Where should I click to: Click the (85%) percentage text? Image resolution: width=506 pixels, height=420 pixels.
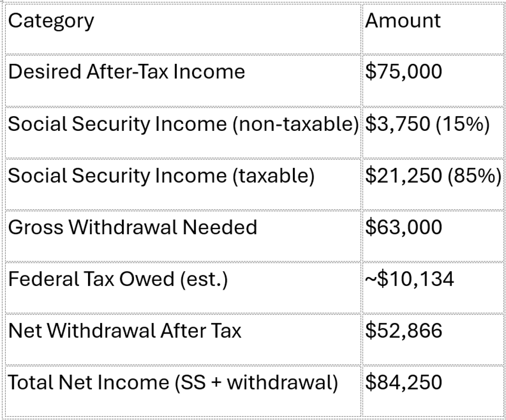point(474,176)
